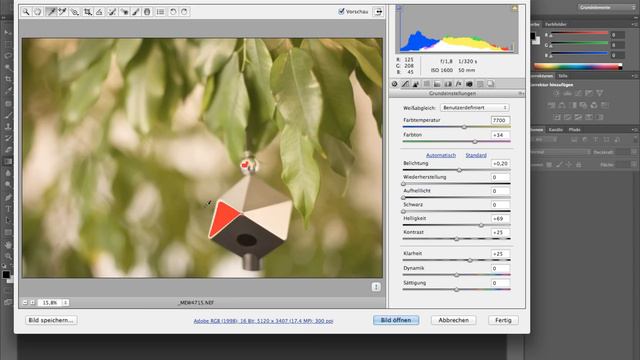Image resolution: width=640 pixels, height=360 pixels.
Task: Click the Abbrechen button
Action: click(x=453, y=320)
